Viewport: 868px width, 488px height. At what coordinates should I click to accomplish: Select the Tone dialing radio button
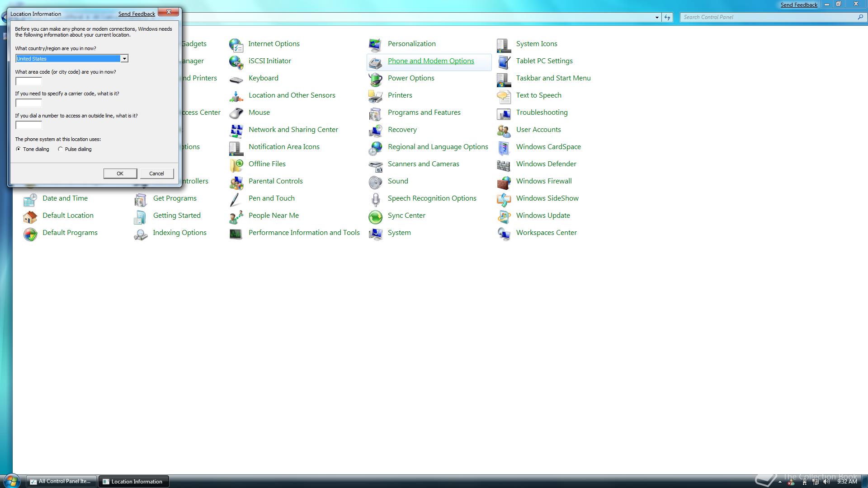tap(18, 149)
